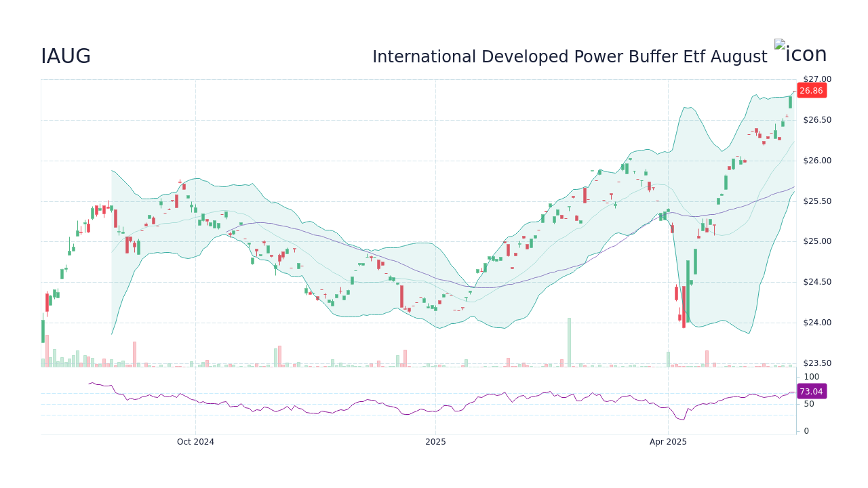Viewport: 868px width, 488px height.
Task: Click the red 26.86 current price tag
Action: [x=811, y=91]
